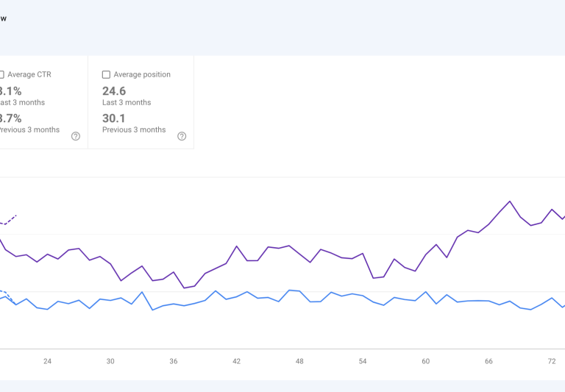Toggle the Average CTR checkbox
The width and height of the screenshot is (565, 392).
tap(1, 74)
